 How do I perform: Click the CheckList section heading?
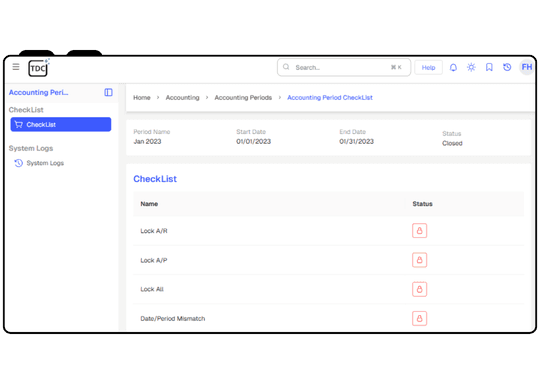pos(155,179)
